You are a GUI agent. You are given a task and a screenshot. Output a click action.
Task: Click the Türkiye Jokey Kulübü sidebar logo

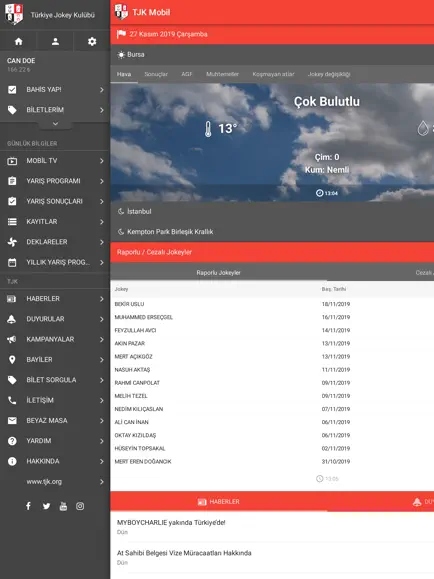14,14
